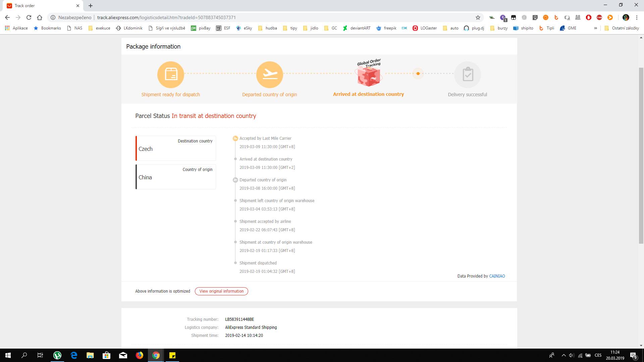Open Chrome's three-dot menu

[637, 17]
